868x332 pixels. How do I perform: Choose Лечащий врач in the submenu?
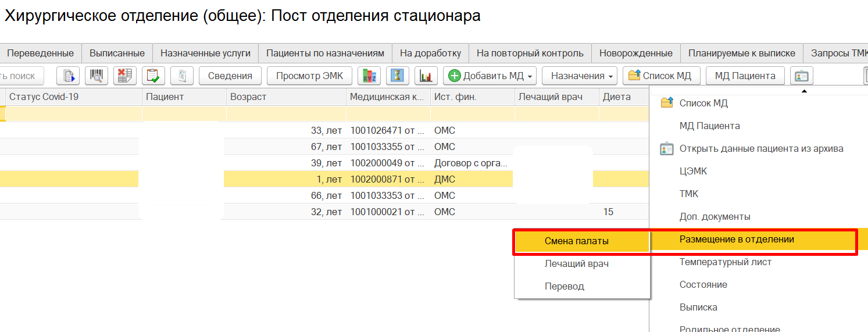tap(576, 264)
